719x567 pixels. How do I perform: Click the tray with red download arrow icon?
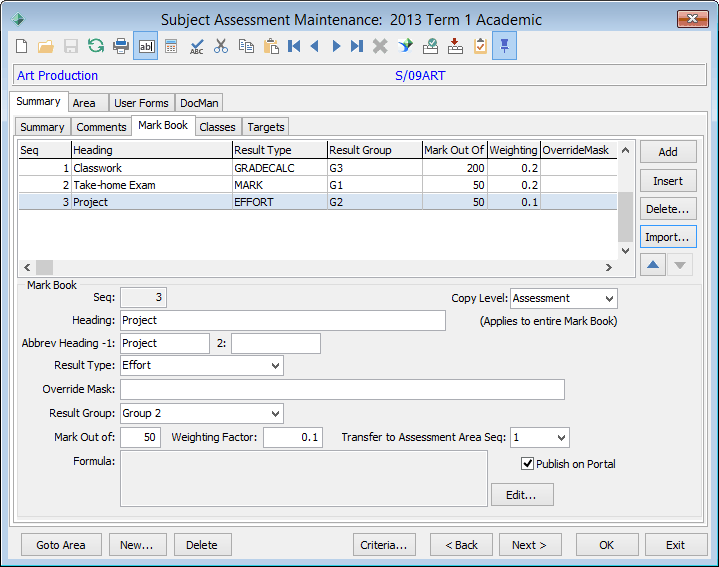point(455,46)
